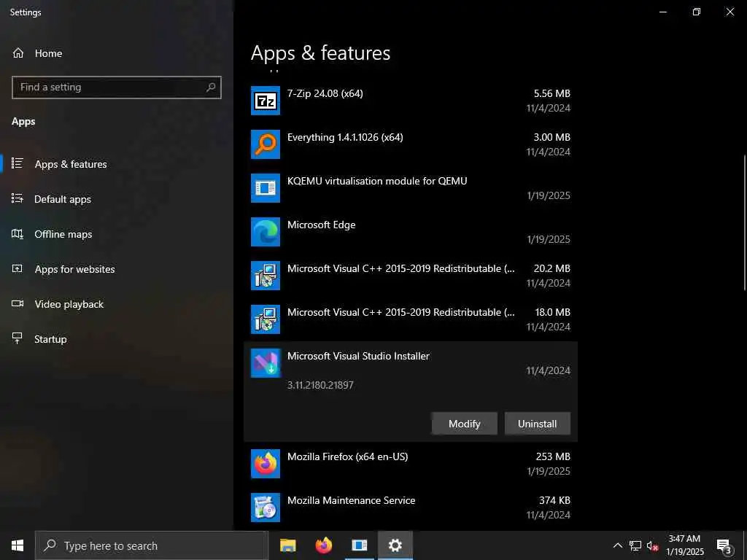This screenshot has height=560, width=747.
Task: Click the 20.2 MB Visual C++ Redistributable icon
Action: [x=266, y=276]
